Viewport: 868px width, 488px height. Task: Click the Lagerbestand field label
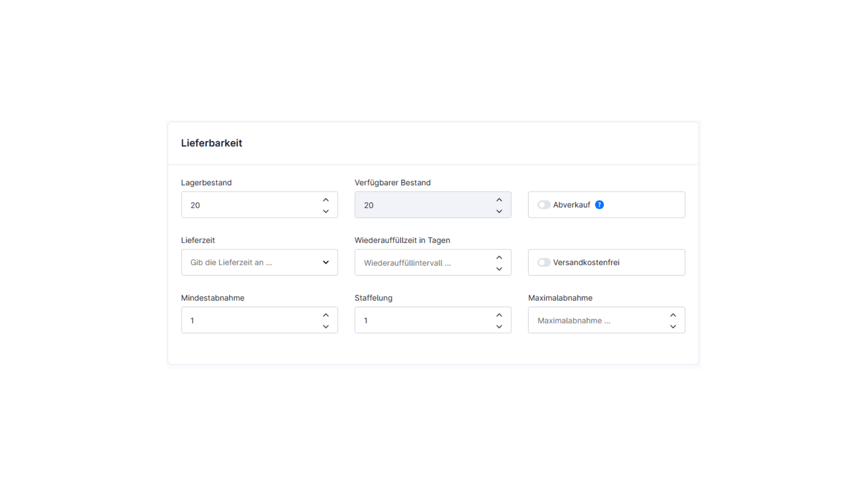(206, 183)
